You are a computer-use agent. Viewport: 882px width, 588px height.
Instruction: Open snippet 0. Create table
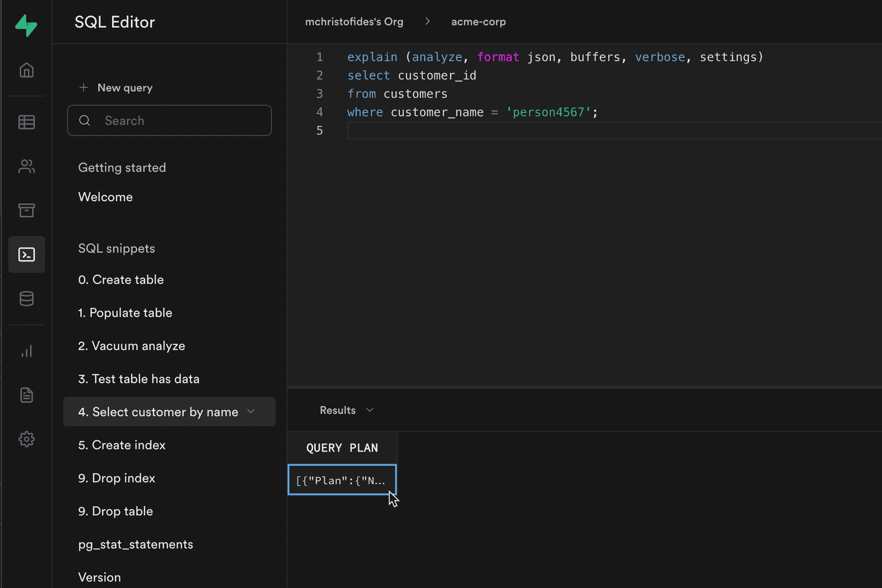click(x=121, y=280)
